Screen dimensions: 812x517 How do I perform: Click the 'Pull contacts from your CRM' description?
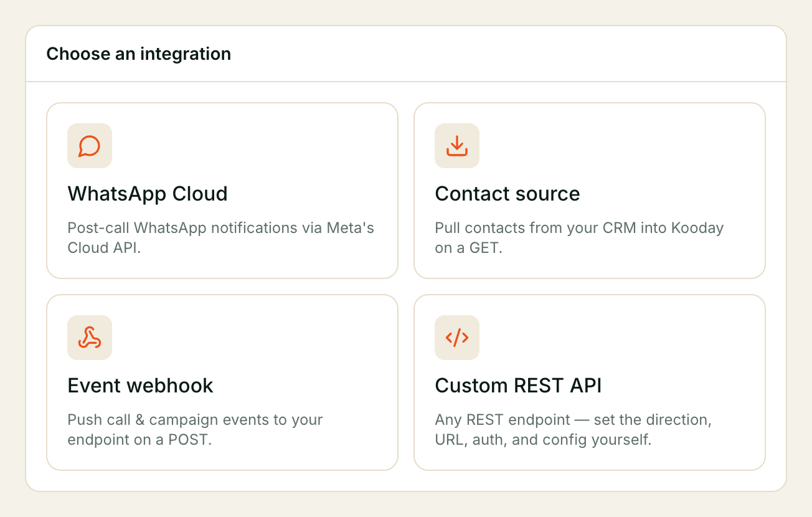579,237
